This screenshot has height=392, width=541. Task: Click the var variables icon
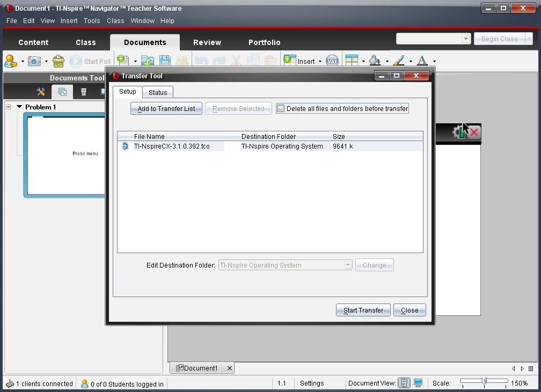[332, 61]
